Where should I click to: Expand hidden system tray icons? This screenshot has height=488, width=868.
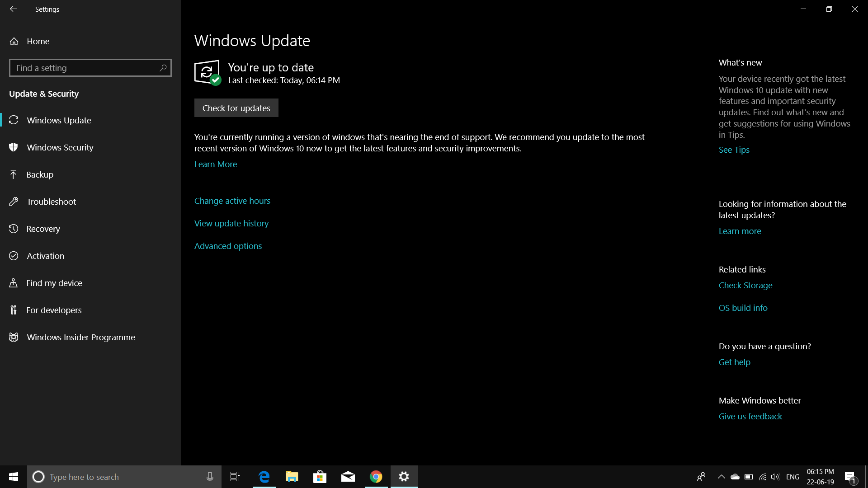pos(722,477)
